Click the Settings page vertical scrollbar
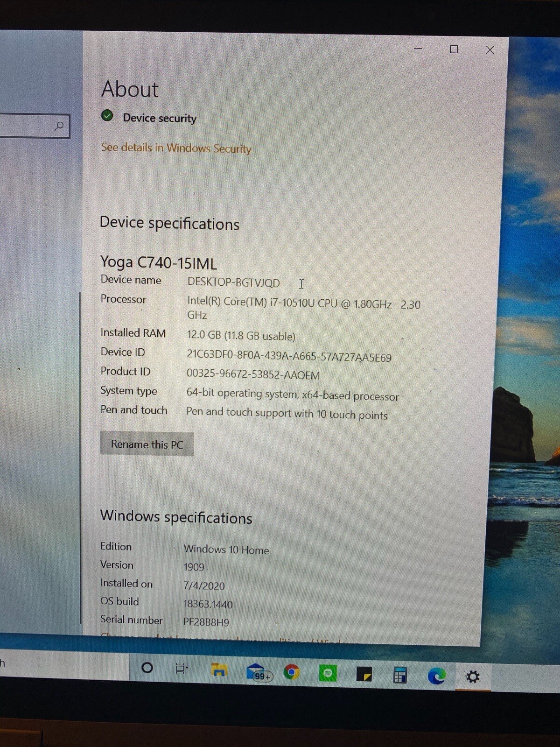The image size is (560, 747). click(x=81, y=458)
